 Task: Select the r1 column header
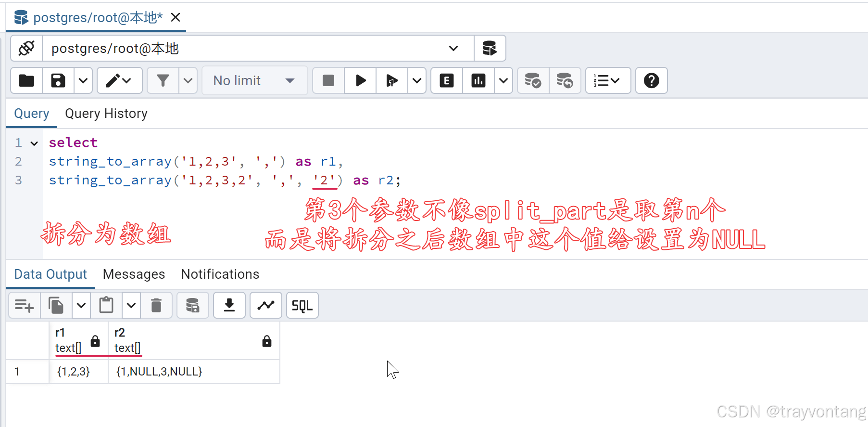coord(78,340)
